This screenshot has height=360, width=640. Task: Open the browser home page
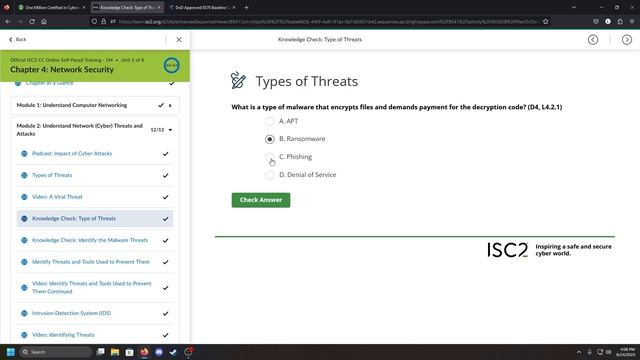point(44,21)
